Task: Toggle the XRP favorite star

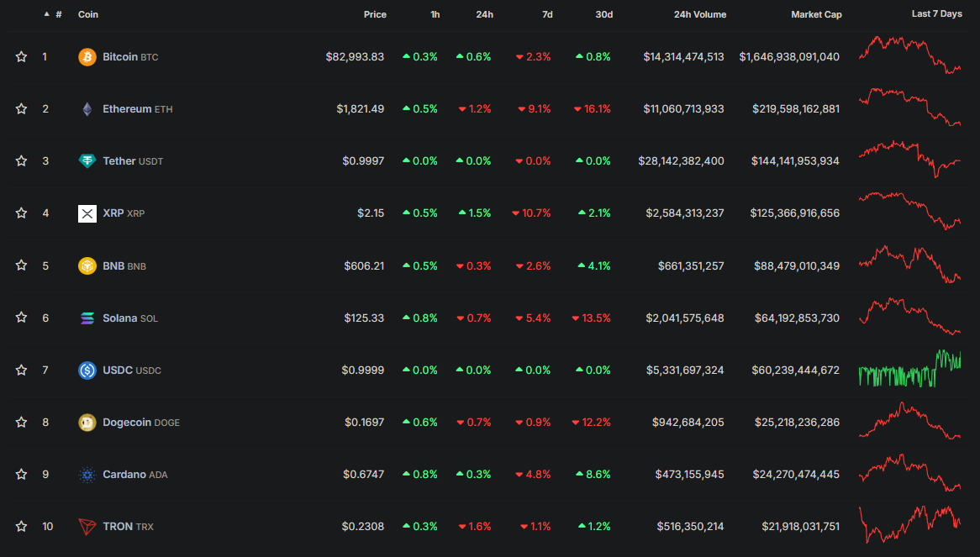Action: [x=21, y=213]
